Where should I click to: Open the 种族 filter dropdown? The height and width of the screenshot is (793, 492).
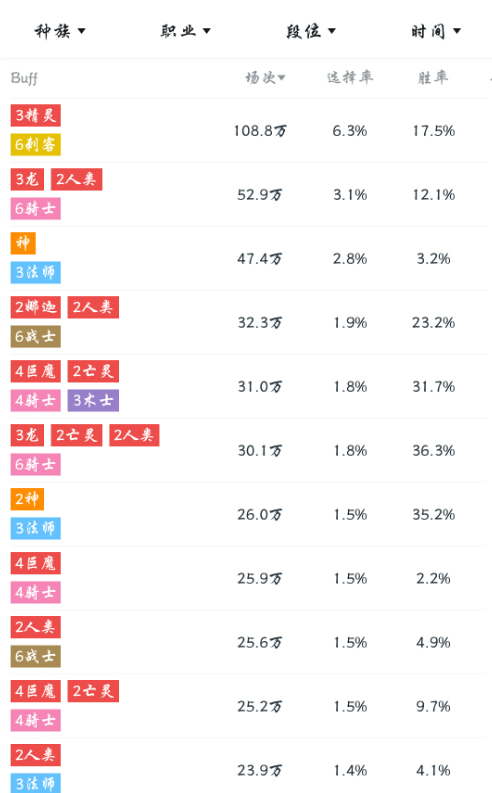60,31
